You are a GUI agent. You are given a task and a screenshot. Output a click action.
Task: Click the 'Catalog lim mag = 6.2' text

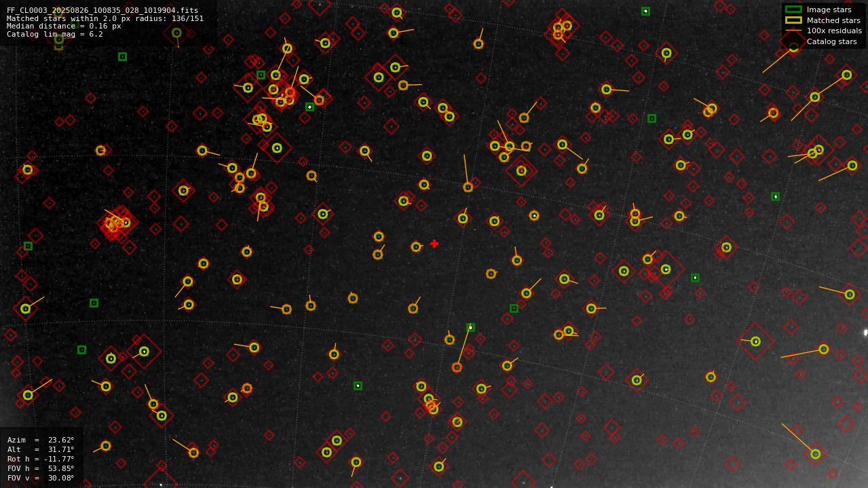click(55, 34)
